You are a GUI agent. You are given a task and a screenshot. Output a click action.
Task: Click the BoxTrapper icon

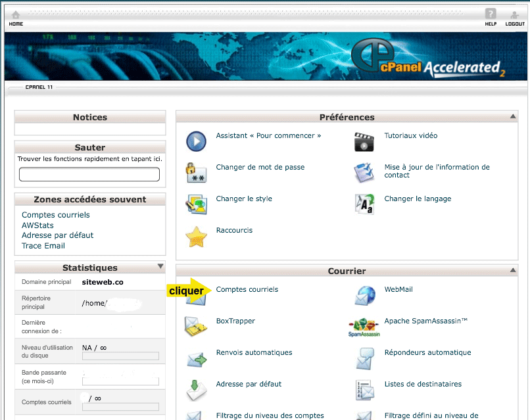click(x=196, y=327)
